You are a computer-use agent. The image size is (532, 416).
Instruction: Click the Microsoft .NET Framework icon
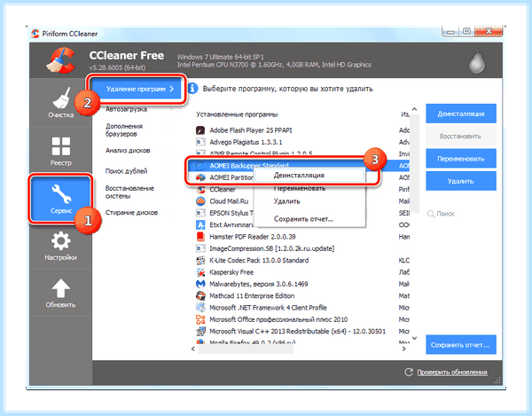[x=200, y=308]
